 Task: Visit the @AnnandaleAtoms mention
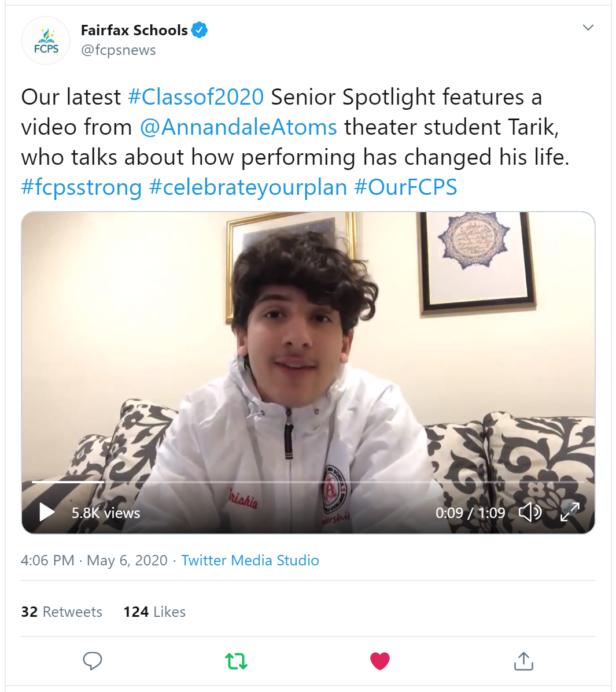(x=238, y=127)
